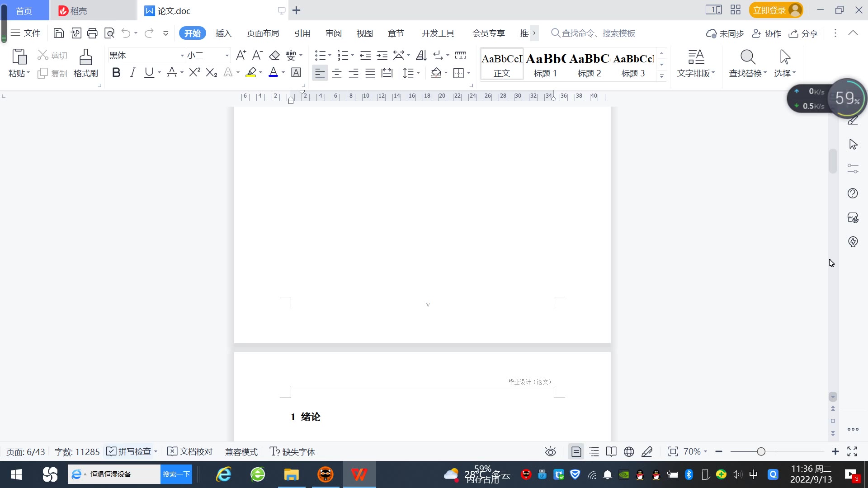The height and width of the screenshot is (488, 868).
Task: Switch to the 插入 ribbon tab
Action: pyautogui.click(x=223, y=33)
